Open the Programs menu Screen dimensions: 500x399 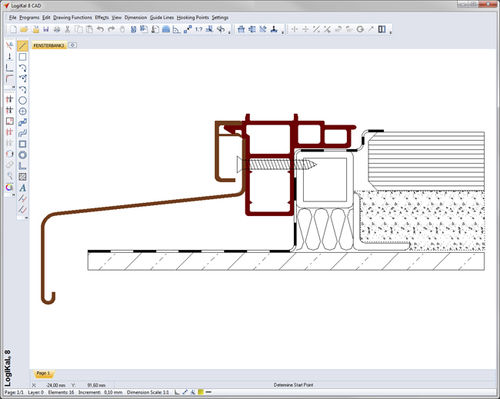29,17
